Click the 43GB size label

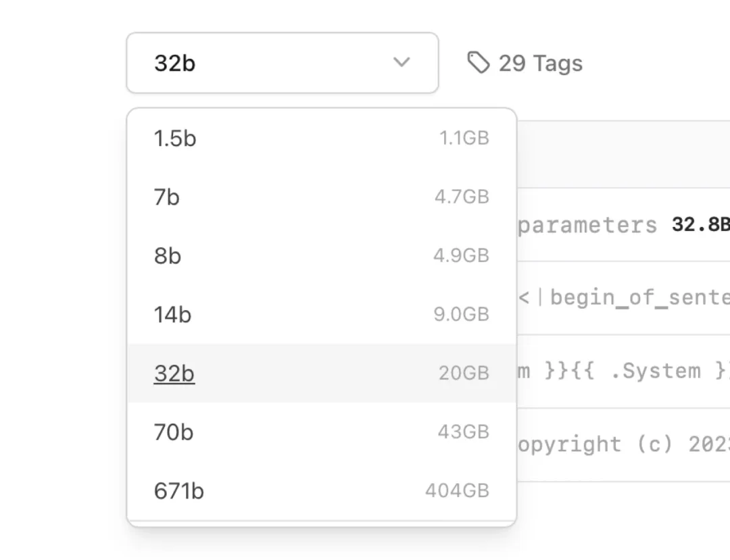pos(463,432)
